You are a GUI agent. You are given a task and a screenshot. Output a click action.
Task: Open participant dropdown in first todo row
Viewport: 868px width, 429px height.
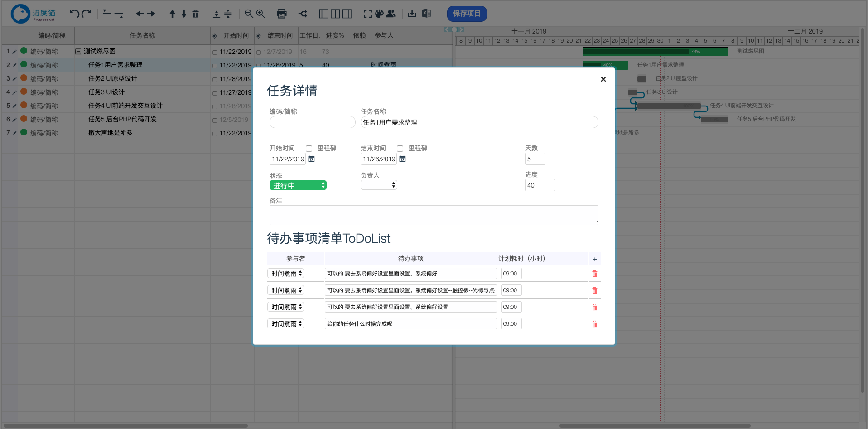[x=285, y=274]
